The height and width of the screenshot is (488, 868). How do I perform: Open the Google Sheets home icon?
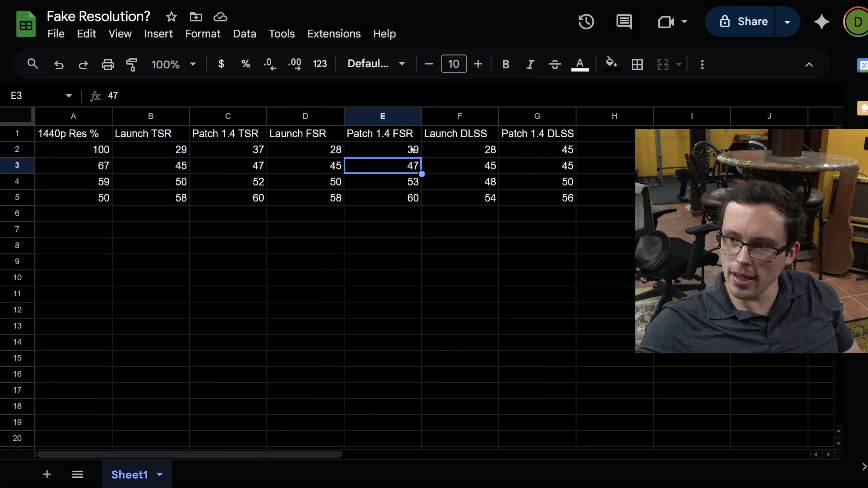coord(26,24)
